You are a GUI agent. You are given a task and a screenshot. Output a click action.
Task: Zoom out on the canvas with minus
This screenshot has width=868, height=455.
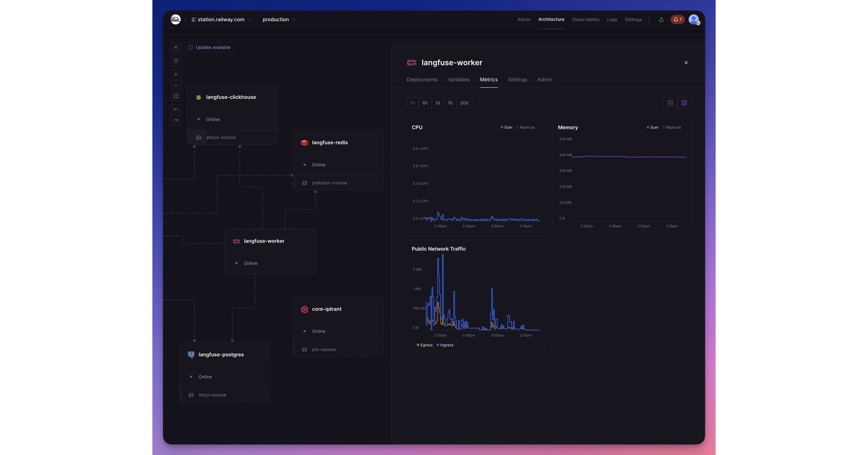[176, 85]
